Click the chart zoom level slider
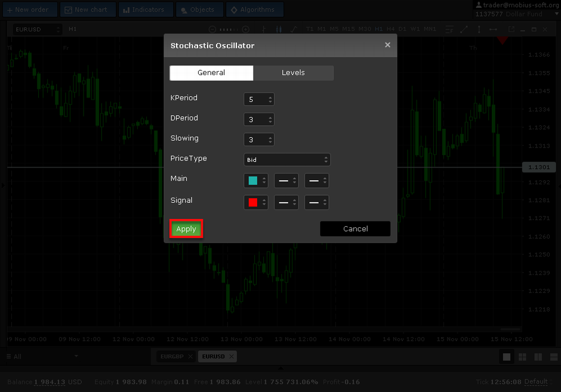Image resolution: width=561 pixels, height=392 pixels. (229, 29)
